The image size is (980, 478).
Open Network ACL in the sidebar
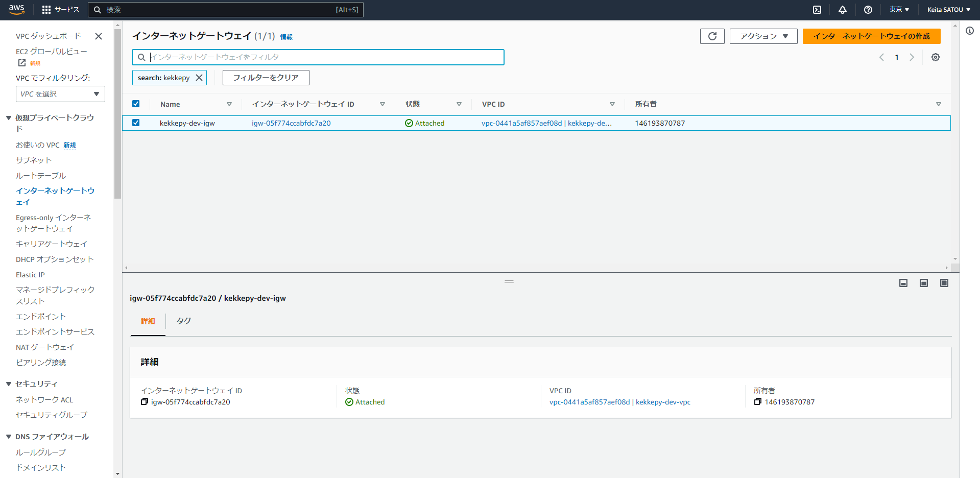click(44, 400)
